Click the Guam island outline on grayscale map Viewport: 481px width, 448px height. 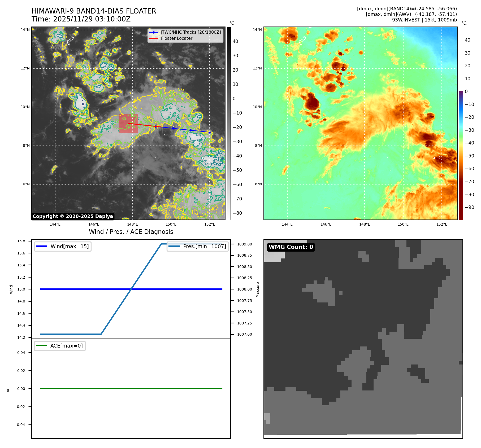(x=70, y=41)
